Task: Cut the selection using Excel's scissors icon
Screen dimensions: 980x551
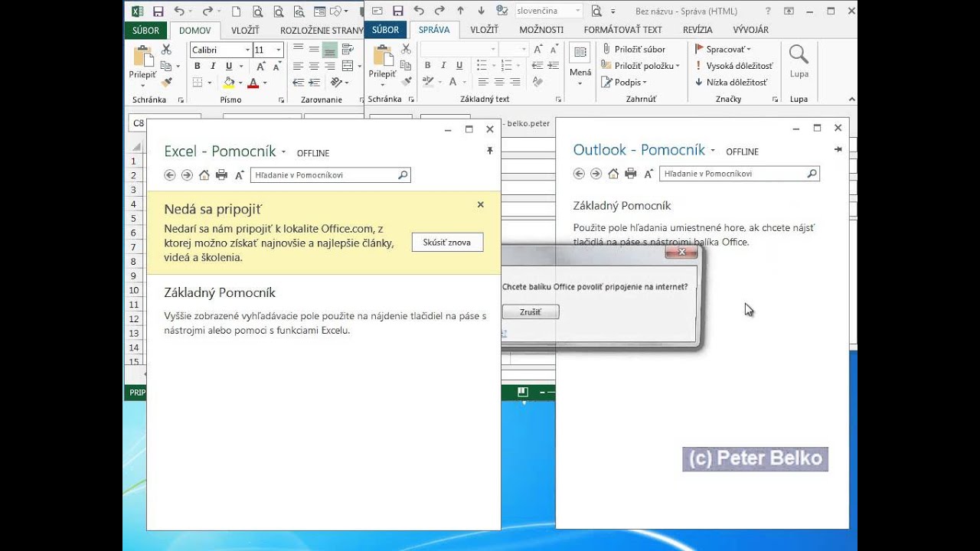Action: pyautogui.click(x=166, y=50)
